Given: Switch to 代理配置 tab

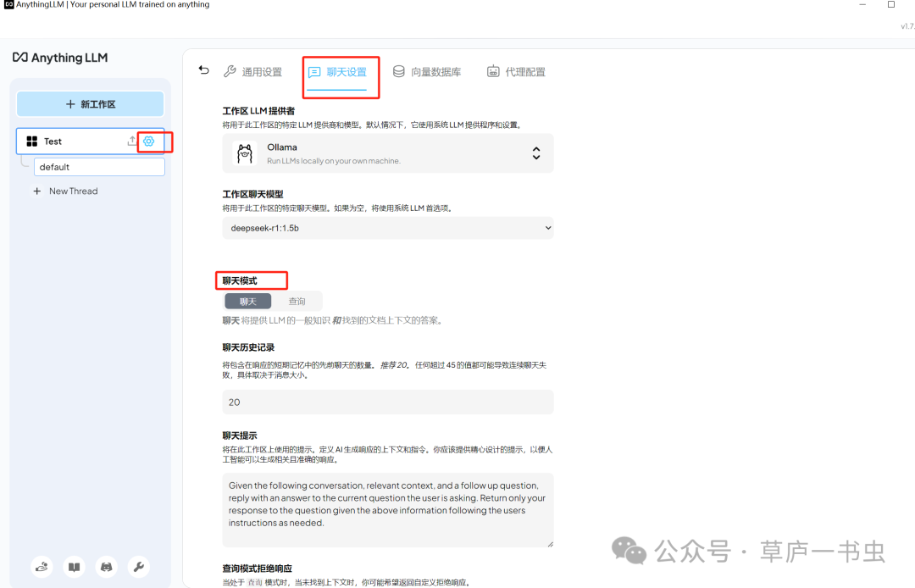Looking at the screenshot, I should coord(517,72).
